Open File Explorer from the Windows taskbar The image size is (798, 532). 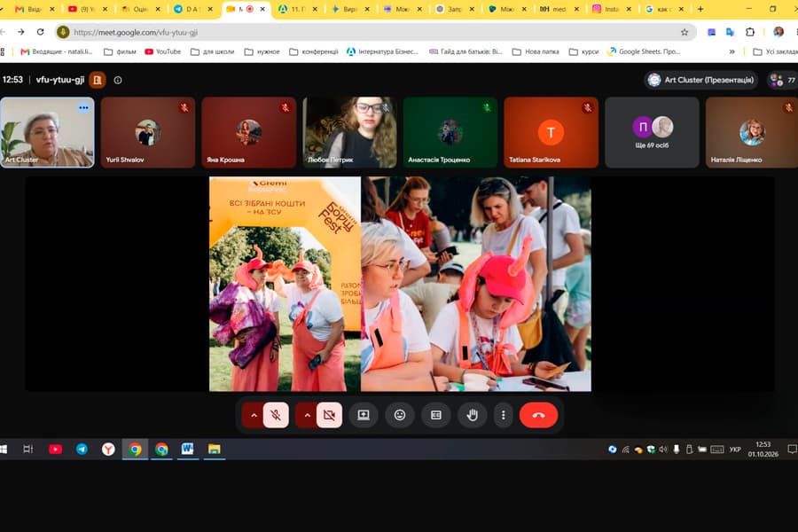214,449
